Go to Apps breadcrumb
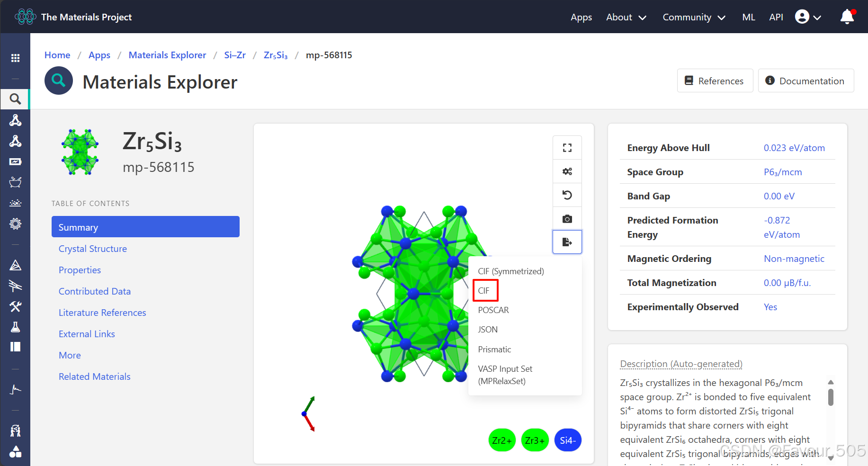Image resolution: width=868 pixels, height=466 pixels. (99, 55)
